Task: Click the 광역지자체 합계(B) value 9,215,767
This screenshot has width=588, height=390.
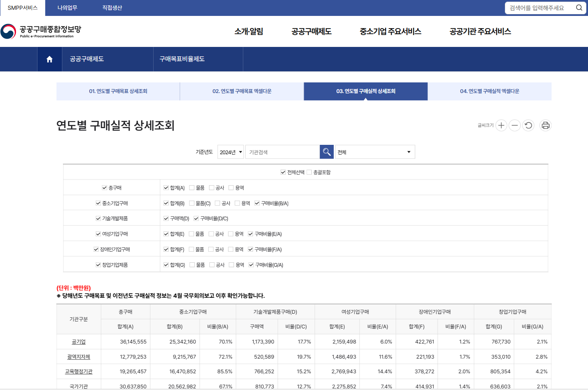Action: click(x=184, y=357)
